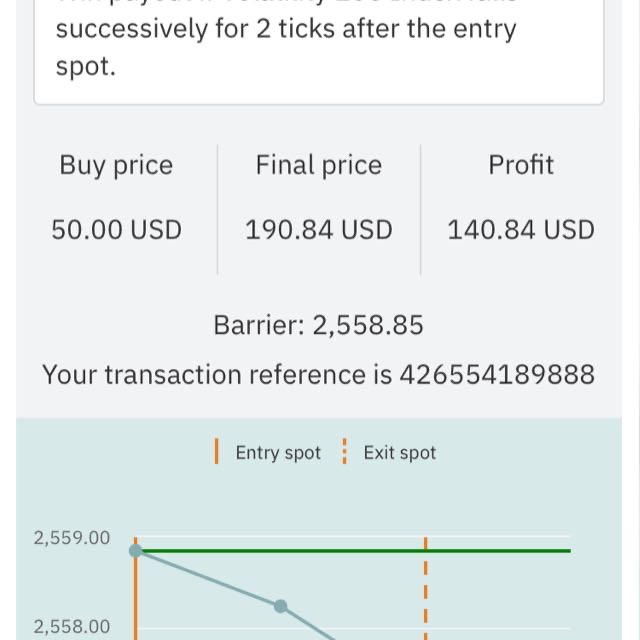
Task: Select the 140.84 USD profit value
Action: tap(521, 230)
